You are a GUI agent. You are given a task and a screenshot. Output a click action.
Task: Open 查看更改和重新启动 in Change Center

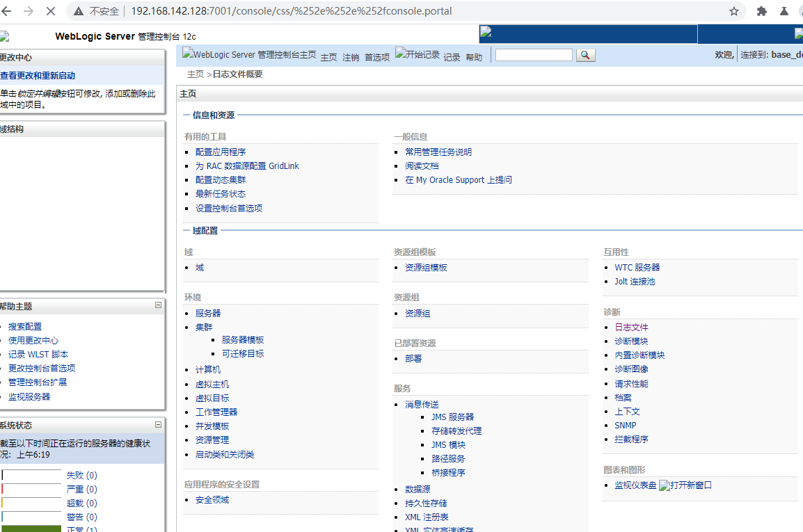pos(38,75)
